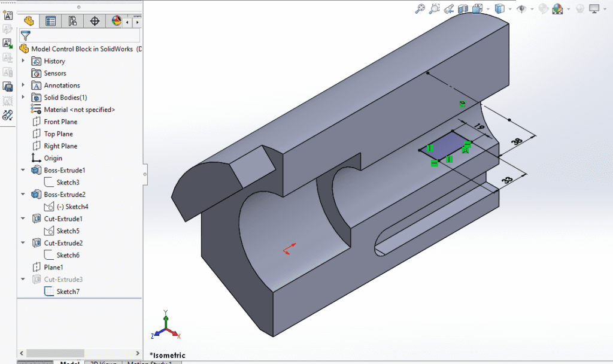The image size is (613, 364).
Task: Click the filter funnel icon
Action: pyautogui.click(x=25, y=36)
